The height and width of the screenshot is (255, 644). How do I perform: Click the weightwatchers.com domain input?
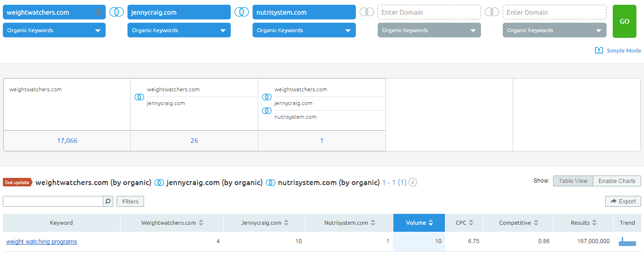coord(54,12)
